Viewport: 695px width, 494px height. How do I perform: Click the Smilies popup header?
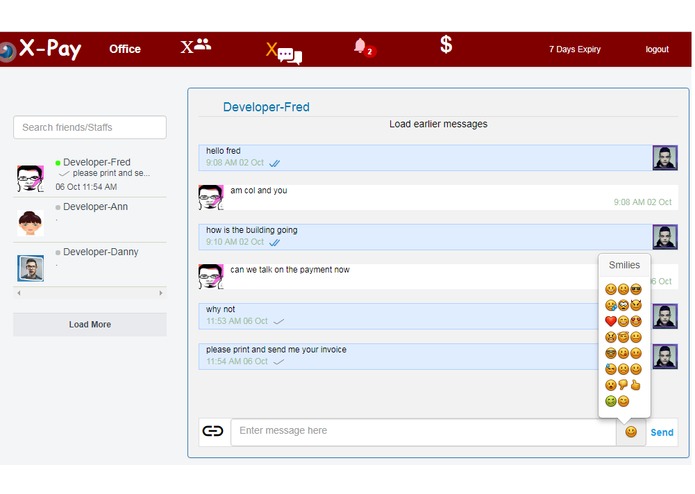click(x=624, y=265)
